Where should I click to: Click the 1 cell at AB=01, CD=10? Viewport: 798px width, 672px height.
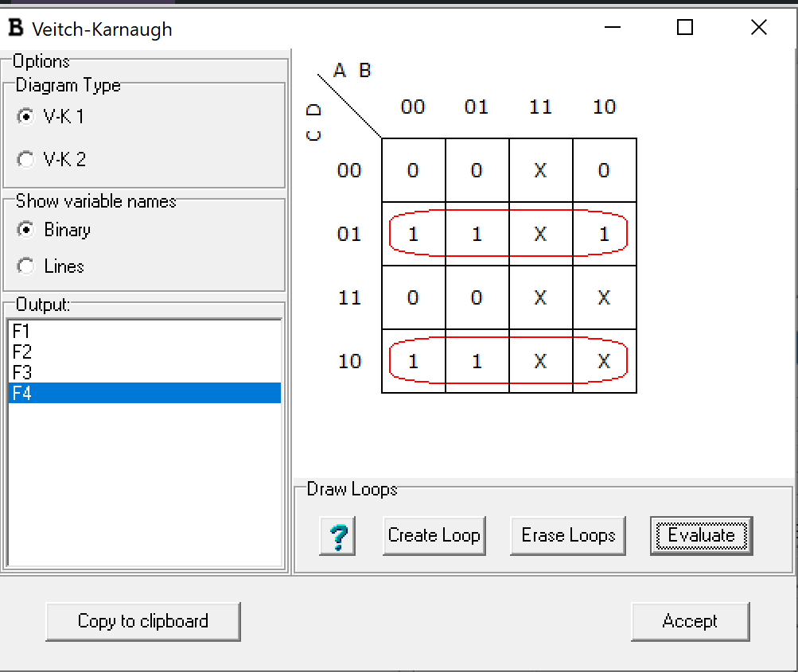click(x=477, y=361)
